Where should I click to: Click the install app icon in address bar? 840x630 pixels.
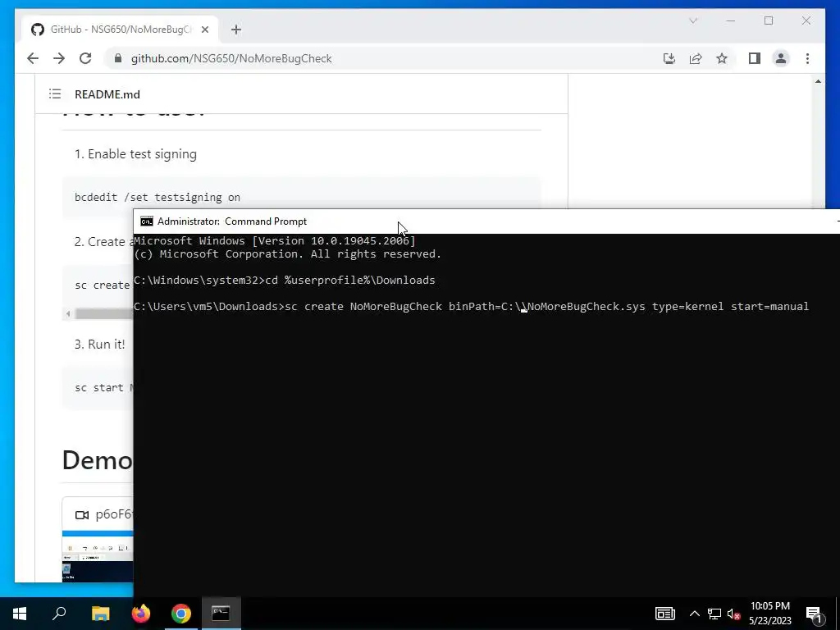click(669, 58)
